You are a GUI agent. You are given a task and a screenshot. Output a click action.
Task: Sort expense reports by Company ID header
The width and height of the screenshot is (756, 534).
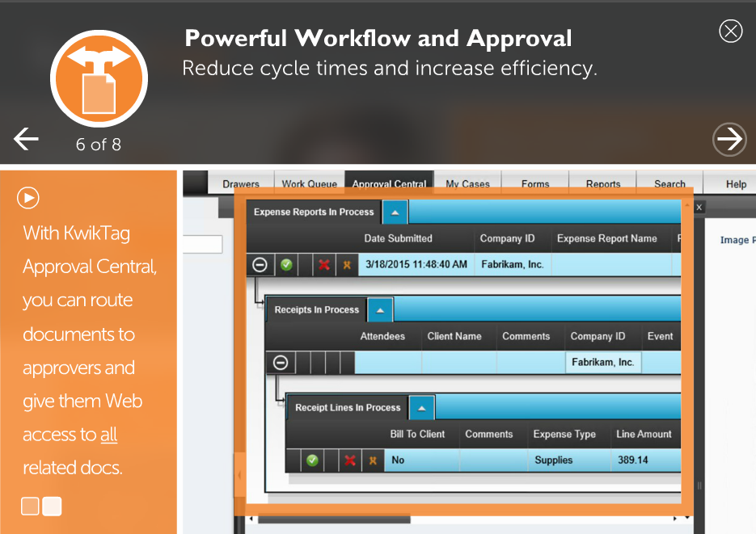[x=507, y=238]
